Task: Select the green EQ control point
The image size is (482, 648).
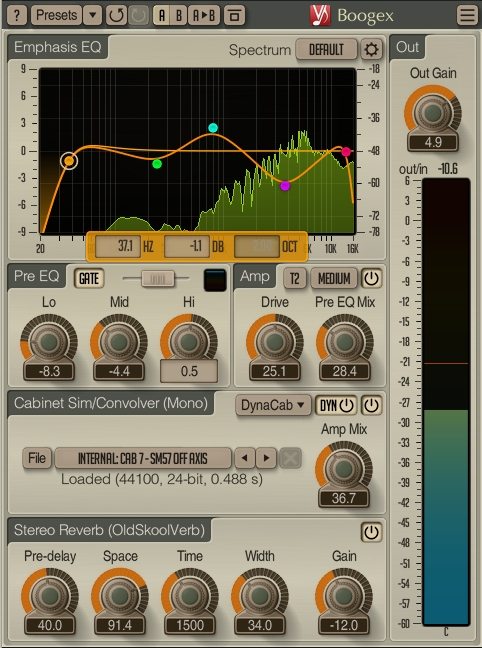Action: point(157,164)
